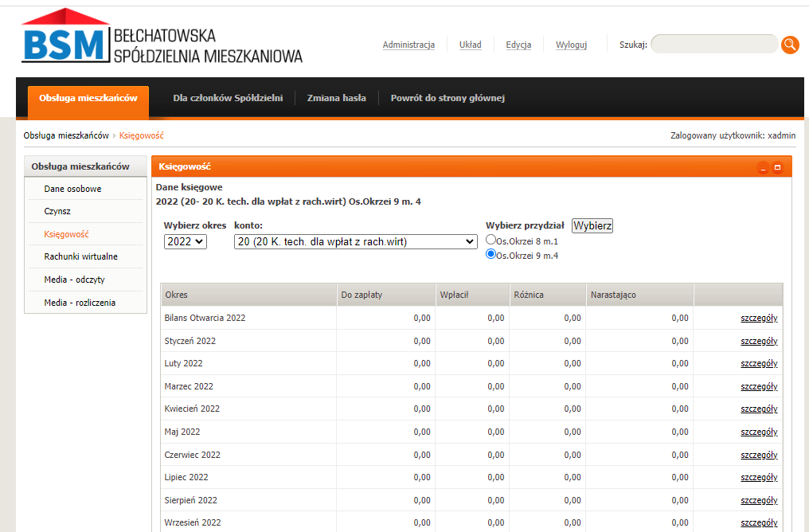Select the Os.Okrzei 9 m.4 radio button
809x532 pixels.
tap(490, 253)
